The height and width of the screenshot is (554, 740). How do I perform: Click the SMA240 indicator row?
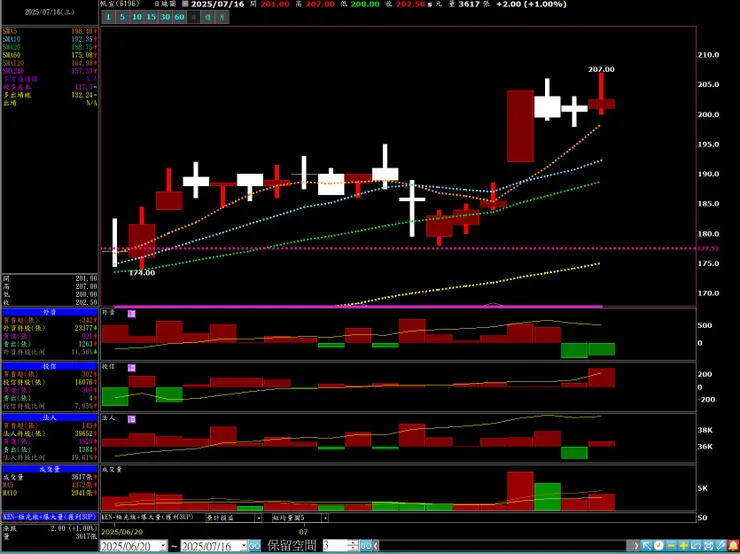point(50,71)
